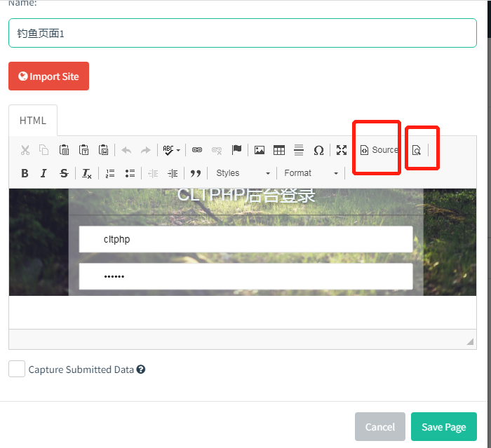Click Paste as plain text icon
The width and height of the screenshot is (491, 448).
click(83, 150)
